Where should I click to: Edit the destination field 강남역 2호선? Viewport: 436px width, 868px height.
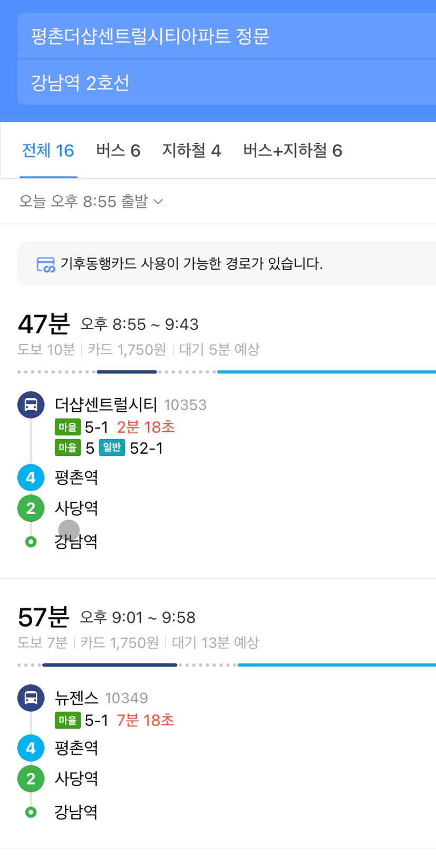[227, 82]
